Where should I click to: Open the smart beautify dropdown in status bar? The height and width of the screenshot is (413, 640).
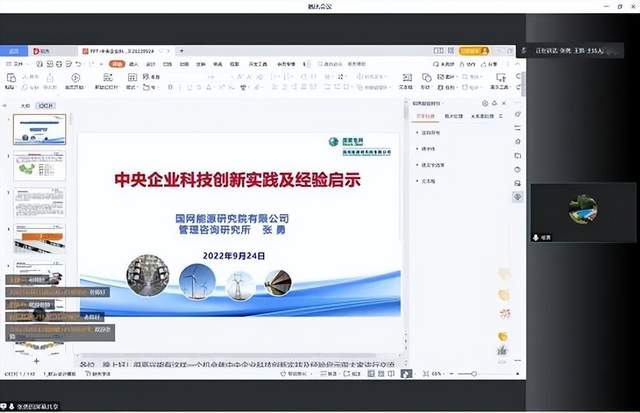pos(296,373)
